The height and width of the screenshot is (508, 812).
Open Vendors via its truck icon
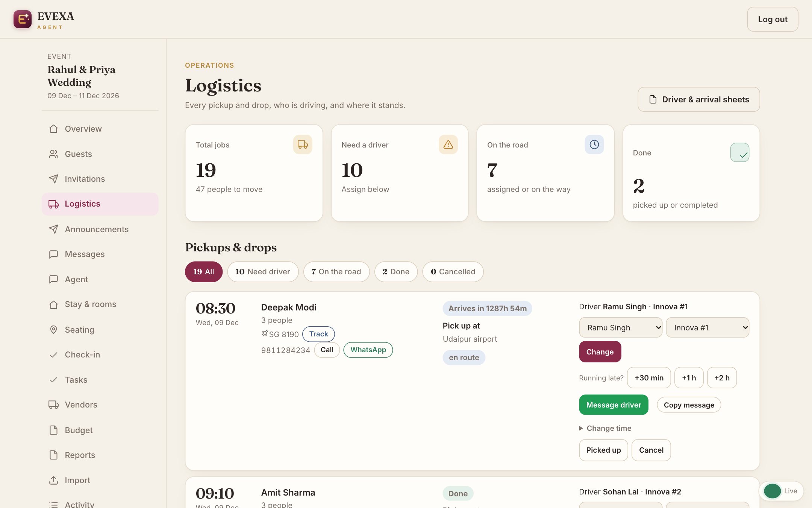(53, 405)
